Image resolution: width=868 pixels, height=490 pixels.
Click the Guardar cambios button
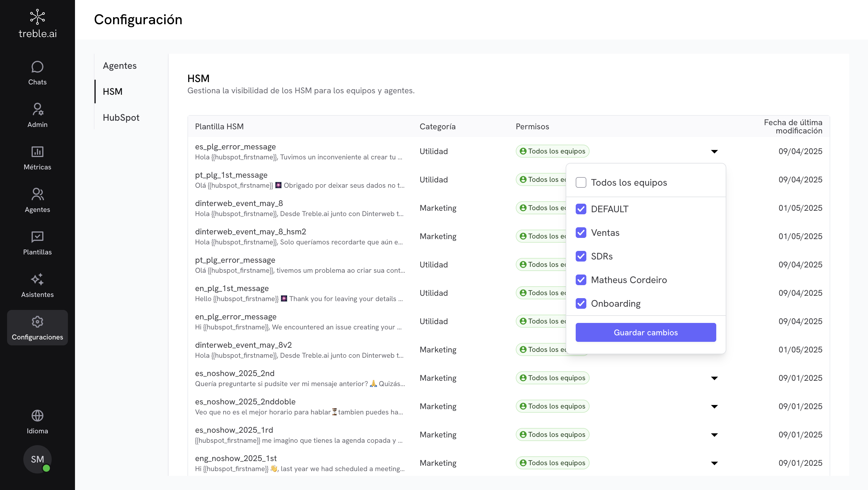click(x=645, y=332)
